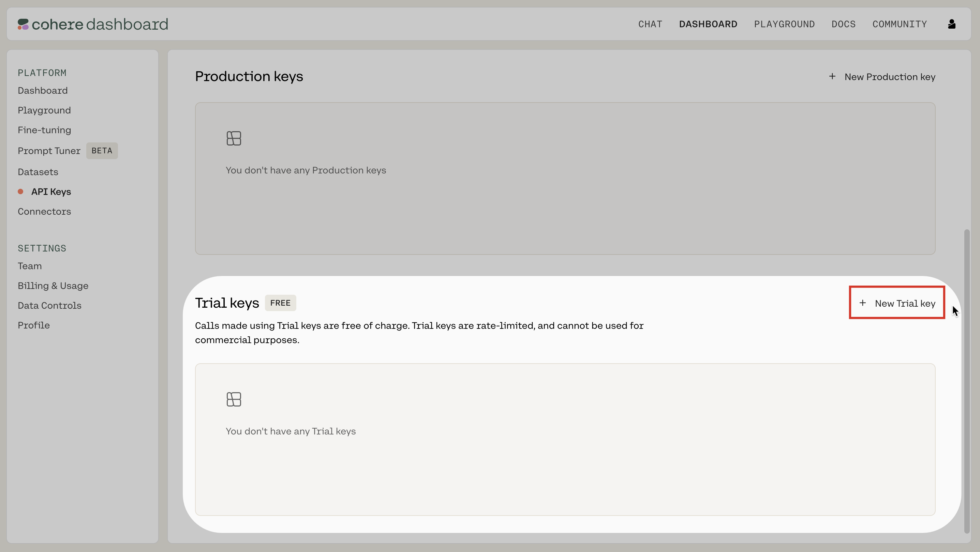Click the Cohere logo icon
The width and height of the screenshot is (980, 552).
[23, 24]
